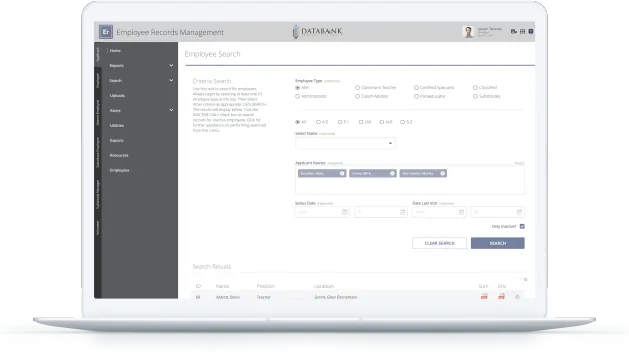Viewport: 629px width, 361px height.
Task: Open Exports in sidebar
Action: click(x=117, y=140)
